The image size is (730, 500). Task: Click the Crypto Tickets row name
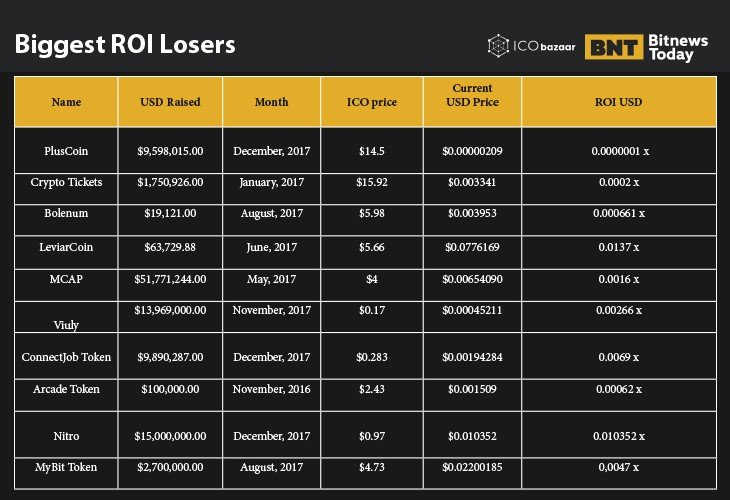click(x=66, y=182)
